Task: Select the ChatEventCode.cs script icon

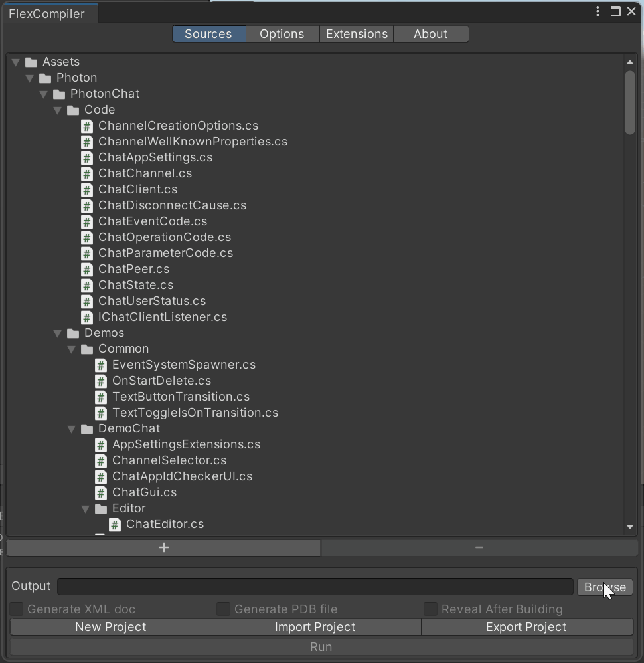Action: point(87,222)
